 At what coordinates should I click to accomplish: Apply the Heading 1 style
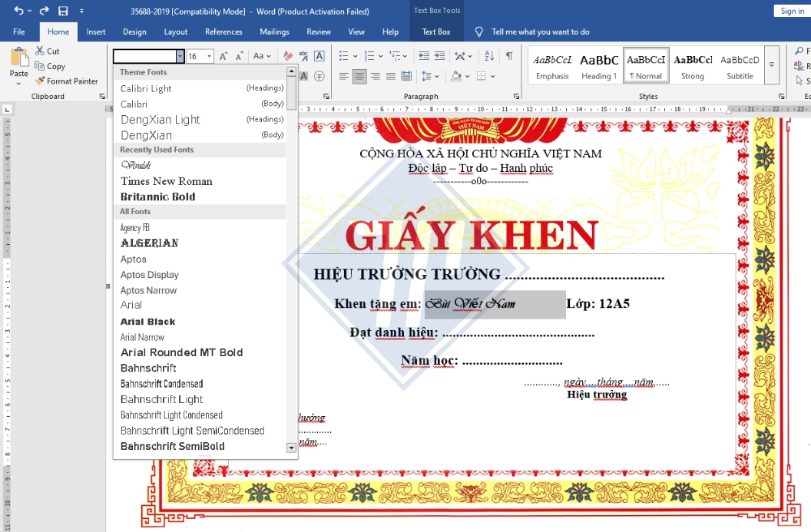[x=599, y=66]
